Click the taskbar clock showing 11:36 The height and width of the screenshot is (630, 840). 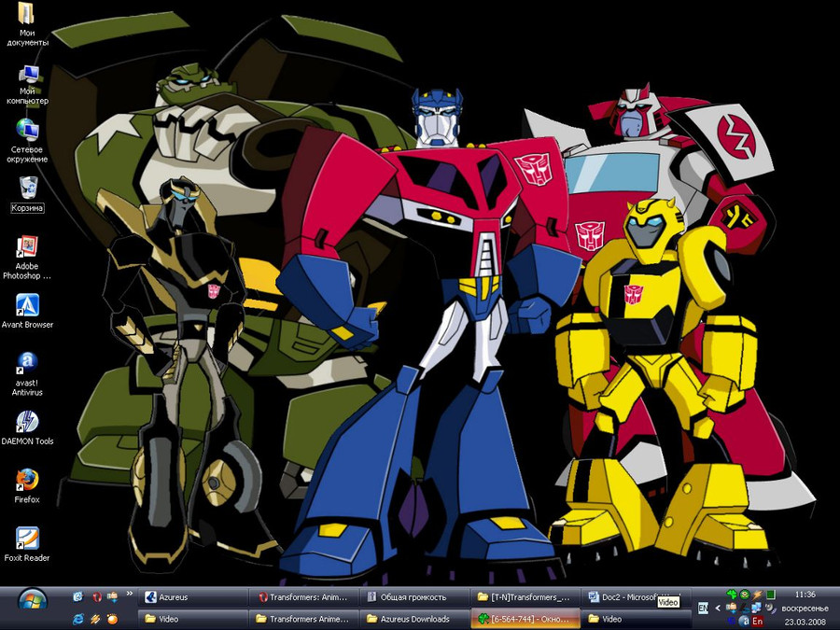805,595
